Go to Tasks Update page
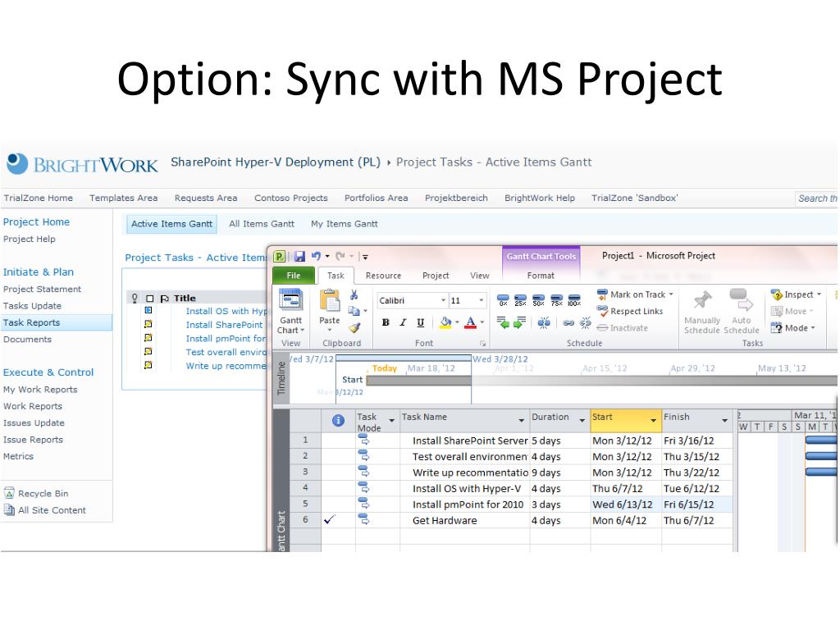This screenshot has height=630, width=840. [32, 306]
